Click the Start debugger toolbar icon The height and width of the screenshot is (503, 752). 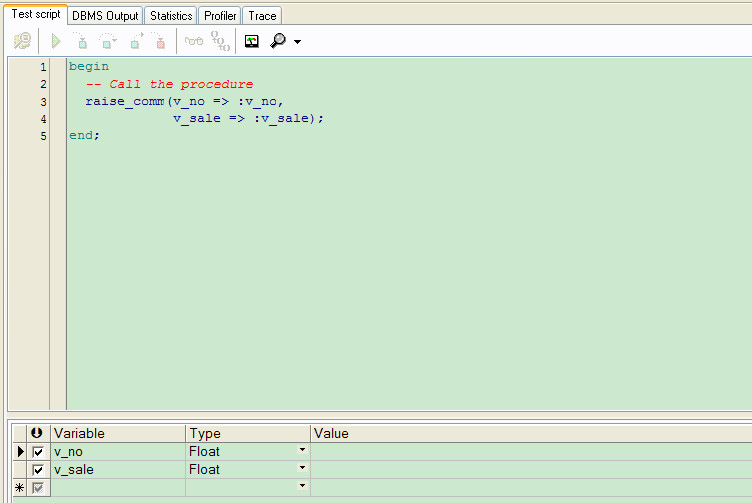pyautogui.click(x=22, y=41)
